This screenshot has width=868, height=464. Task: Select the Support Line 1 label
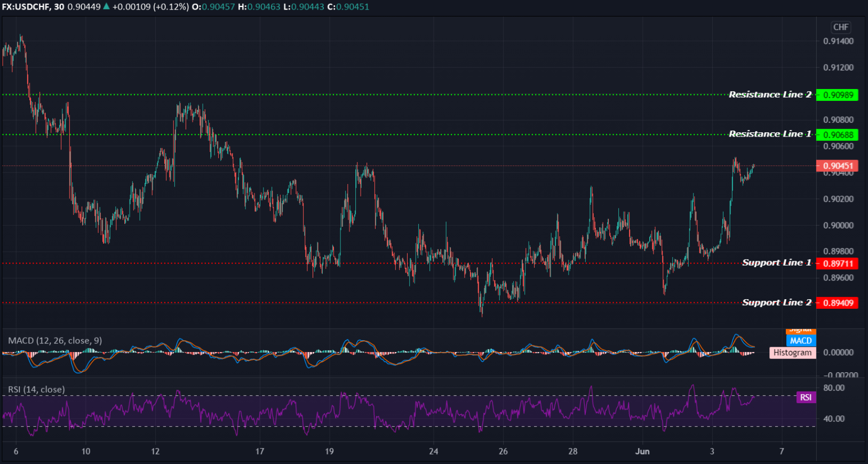777,262
